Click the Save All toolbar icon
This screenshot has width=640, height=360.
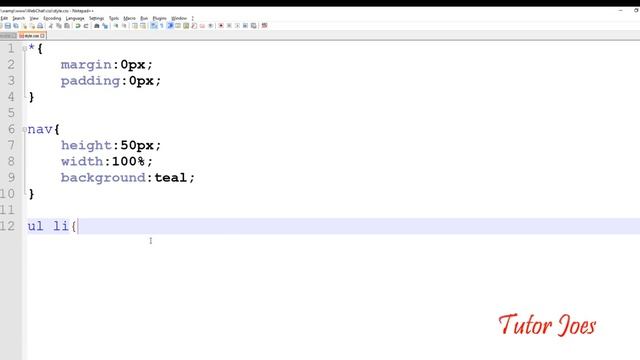click(x=16, y=26)
